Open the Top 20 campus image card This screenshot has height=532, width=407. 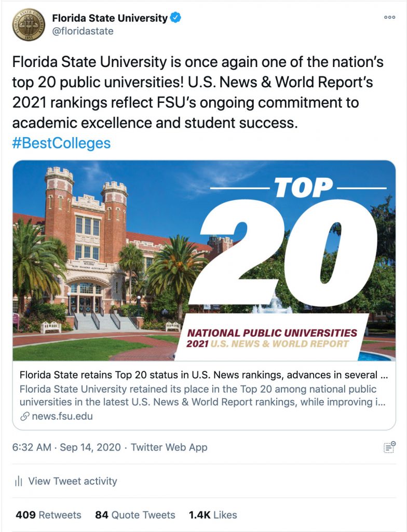[204, 260]
